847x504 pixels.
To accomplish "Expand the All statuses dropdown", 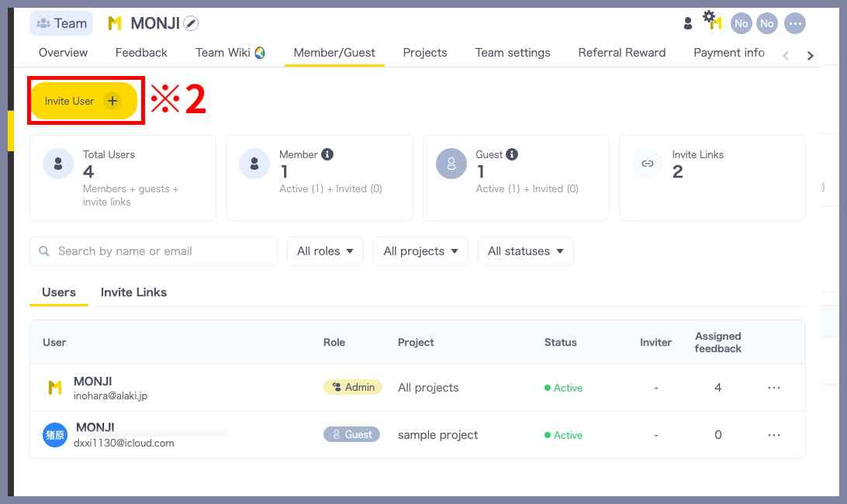I will point(526,251).
